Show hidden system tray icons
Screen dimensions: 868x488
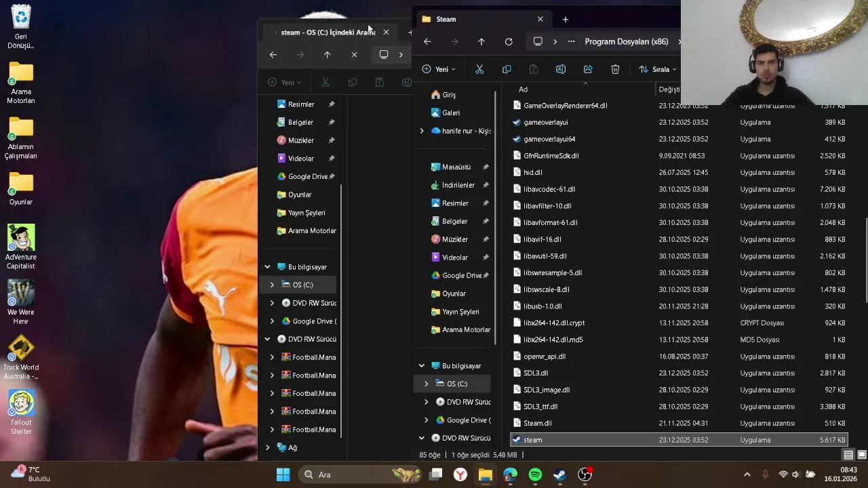coord(747,474)
